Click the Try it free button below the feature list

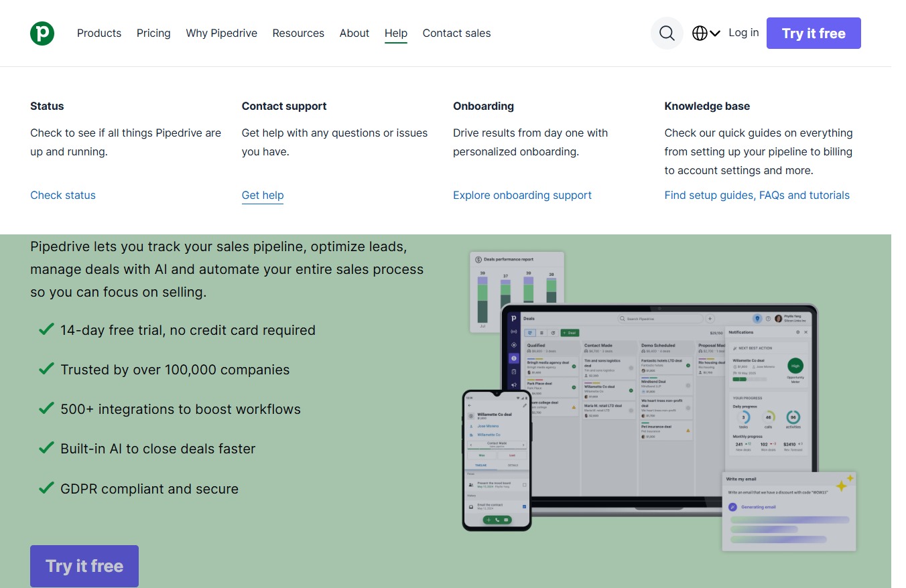coord(84,566)
